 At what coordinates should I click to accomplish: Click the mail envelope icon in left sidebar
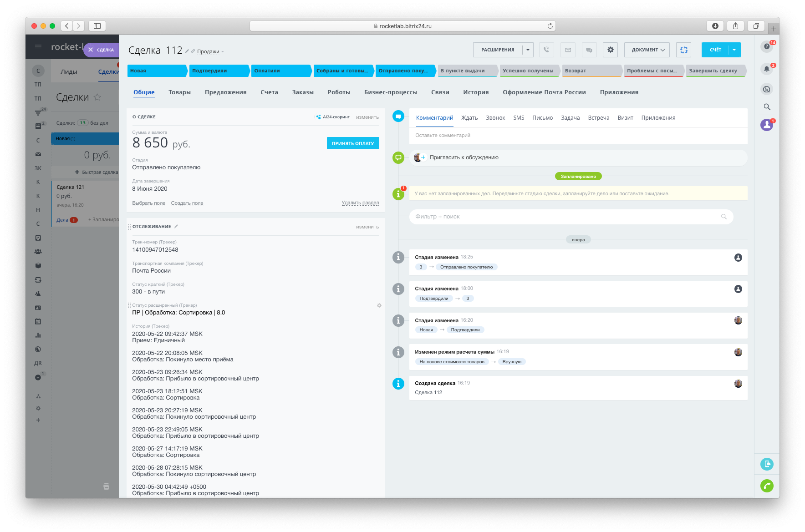[x=38, y=154]
